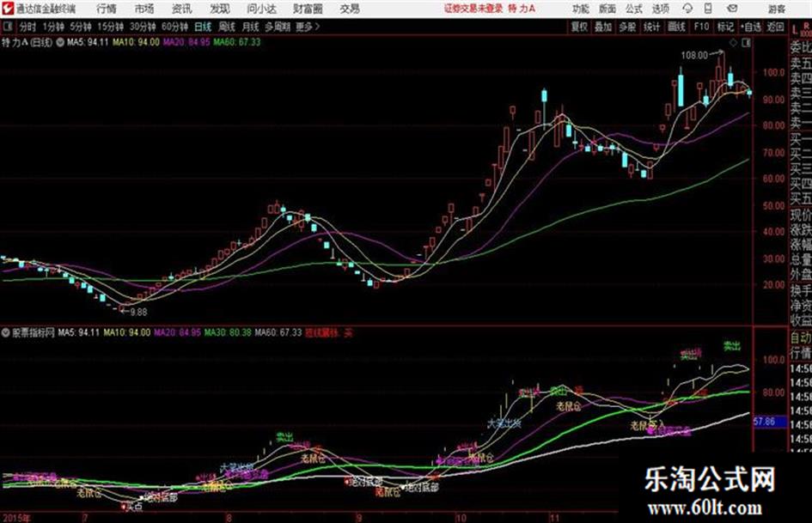Image resolution: width=812 pixels, height=523 pixels.
Task: Click the 标记 mark toolbar button
Action: (725, 27)
